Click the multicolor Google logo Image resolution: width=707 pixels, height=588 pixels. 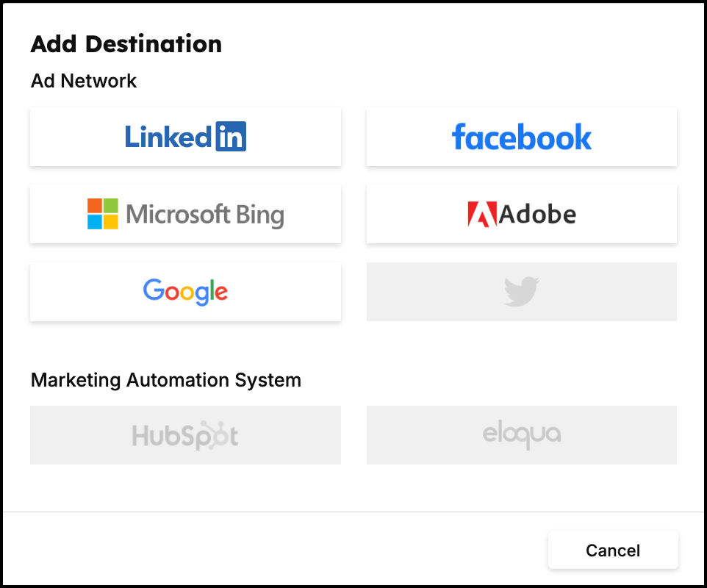point(185,292)
